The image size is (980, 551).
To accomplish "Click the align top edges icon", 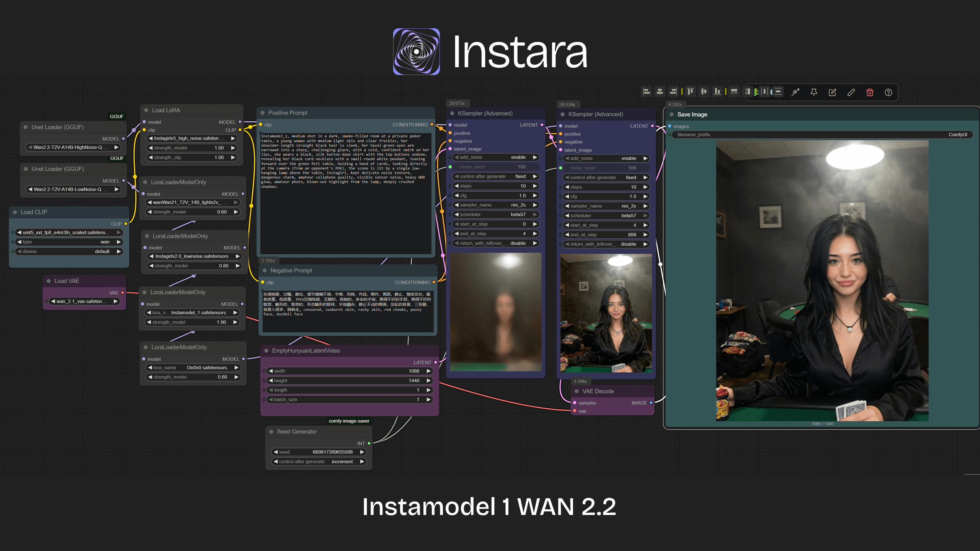I will [x=690, y=92].
